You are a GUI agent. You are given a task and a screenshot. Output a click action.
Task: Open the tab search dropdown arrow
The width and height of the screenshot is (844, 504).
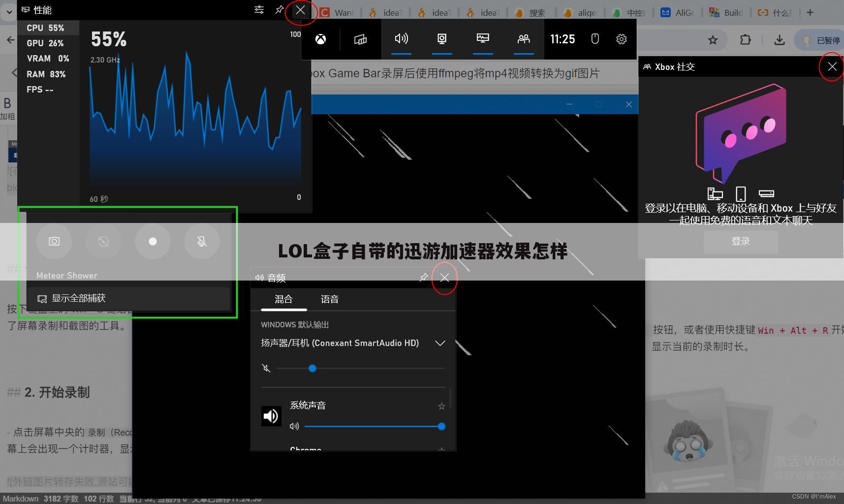coord(8,12)
